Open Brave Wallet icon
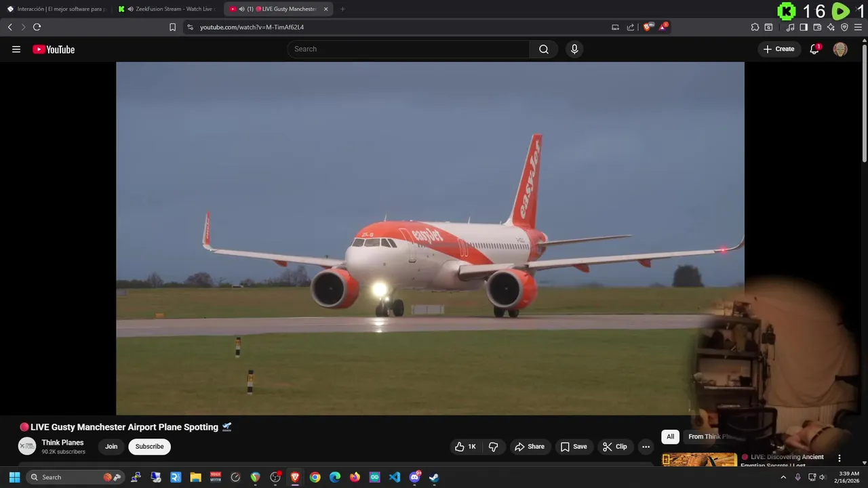868x488 pixels. coord(817,27)
